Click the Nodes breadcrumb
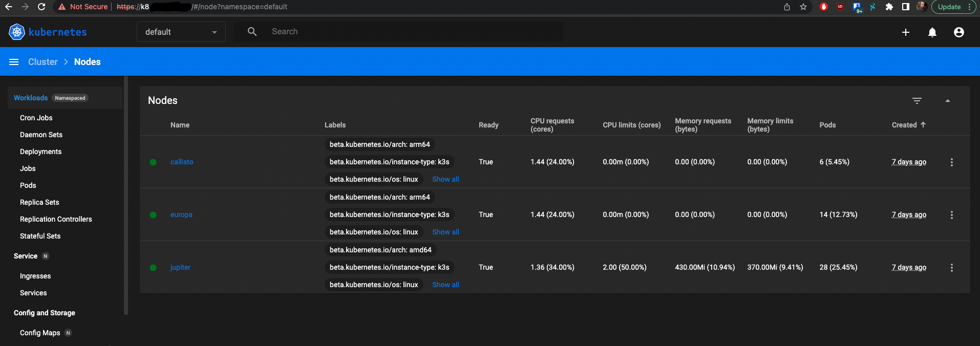 pos(87,62)
